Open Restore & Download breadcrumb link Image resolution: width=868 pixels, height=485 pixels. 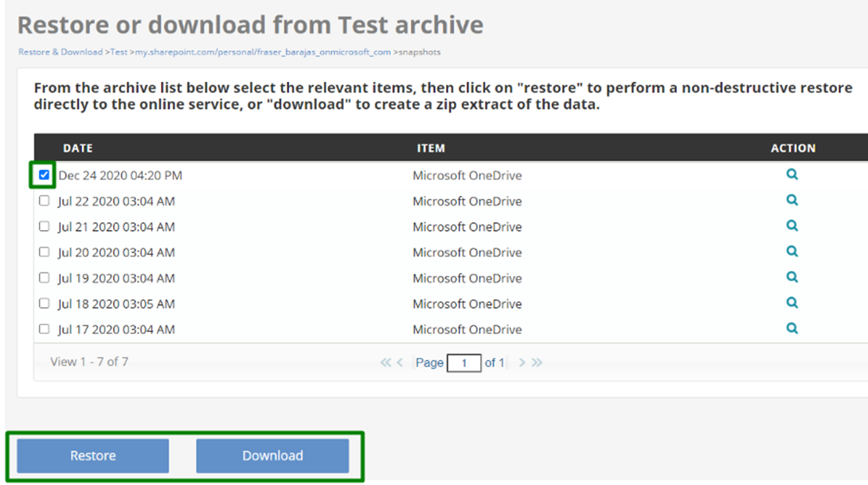click(x=61, y=52)
